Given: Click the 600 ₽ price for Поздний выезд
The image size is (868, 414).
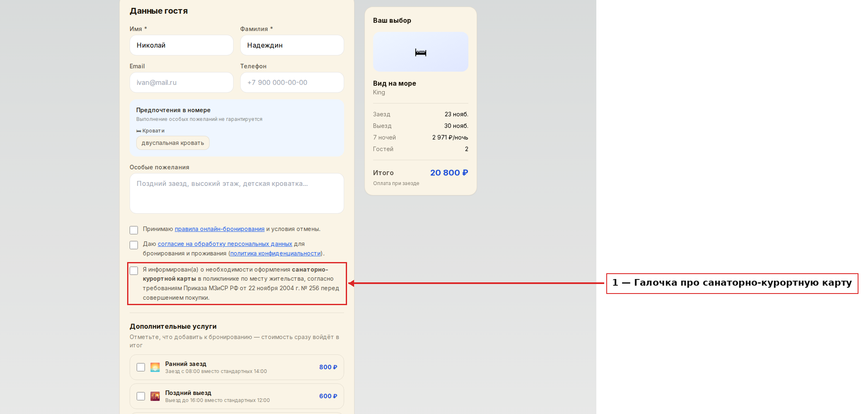Looking at the screenshot, I should tap(328, 396).
